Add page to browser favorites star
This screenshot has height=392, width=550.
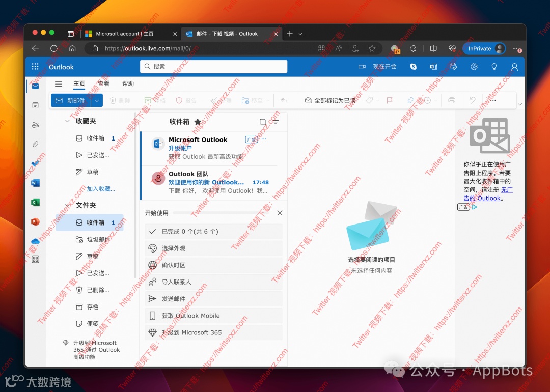(372, 49)
